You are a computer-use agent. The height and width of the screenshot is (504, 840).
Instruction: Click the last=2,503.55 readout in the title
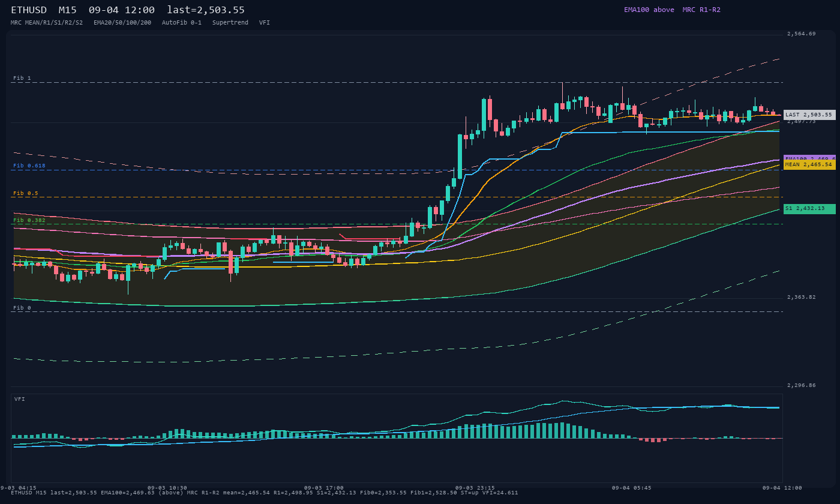(206, 10)
